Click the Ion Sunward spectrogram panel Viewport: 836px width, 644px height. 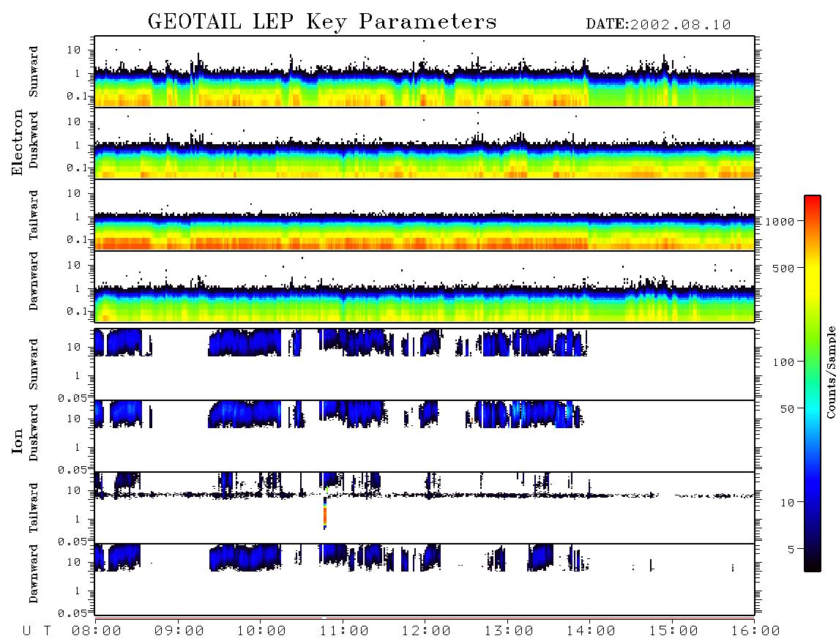tap(425, 364)
